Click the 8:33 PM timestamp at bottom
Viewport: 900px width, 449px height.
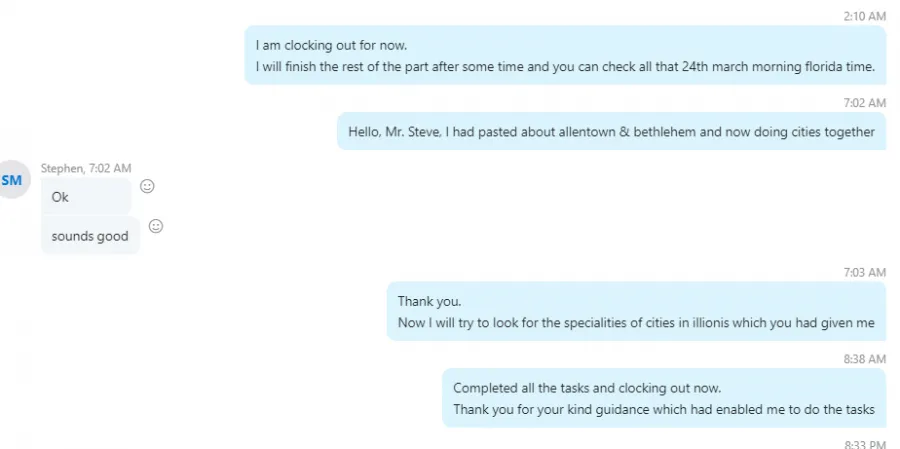coord(864,444)
